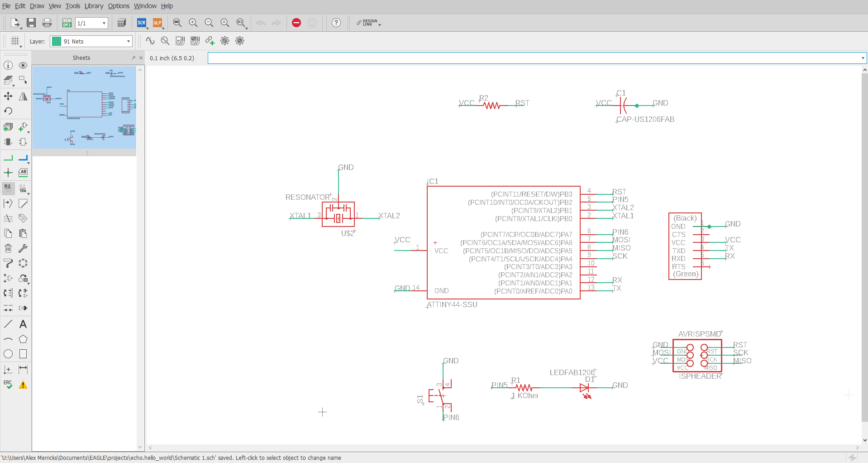This screenshot has width=868, height=463.
Task: Select the Move tool
Action: (7, 96)
